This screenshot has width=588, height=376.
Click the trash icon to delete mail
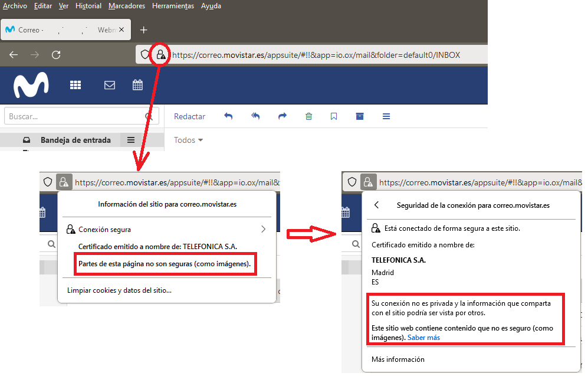(x=308, y=116)
